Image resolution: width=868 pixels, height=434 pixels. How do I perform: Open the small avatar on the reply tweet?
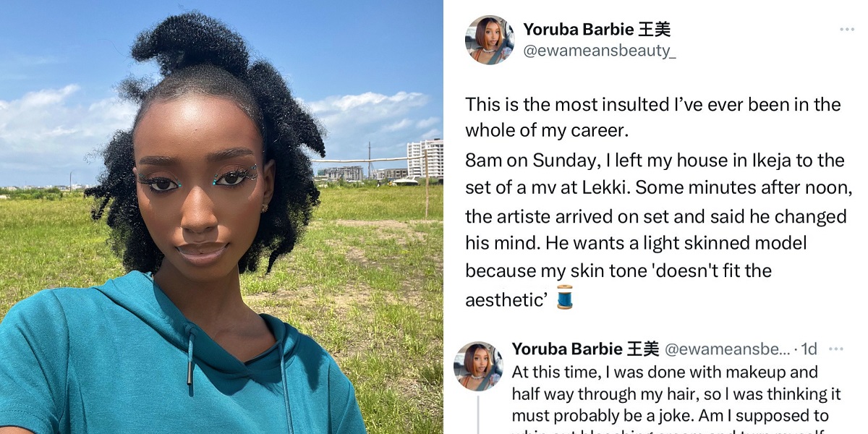(478, 367)
